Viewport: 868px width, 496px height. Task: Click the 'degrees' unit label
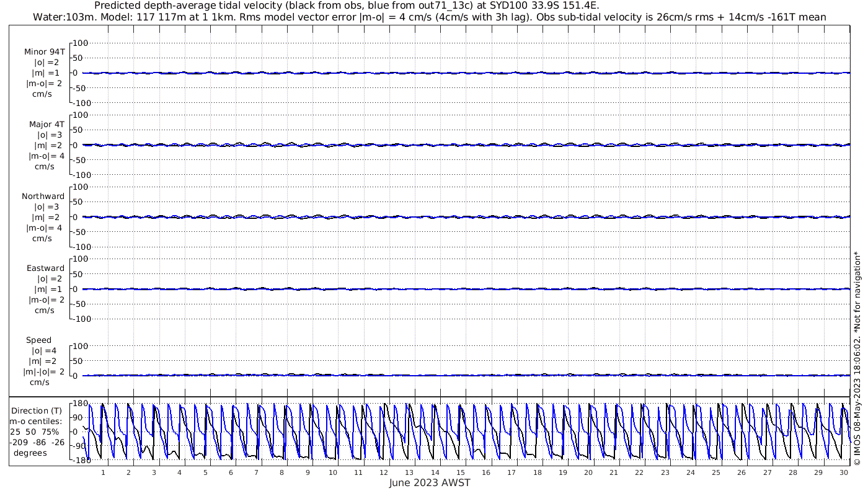point(31,453)
